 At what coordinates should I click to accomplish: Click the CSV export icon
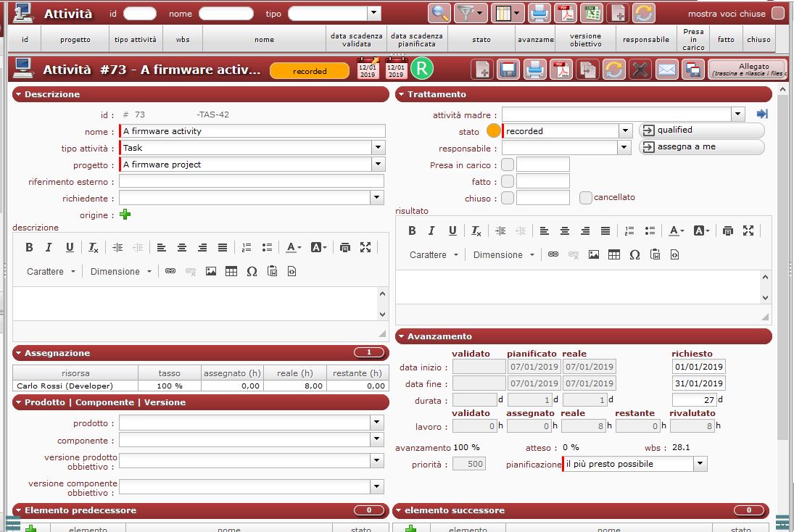(592, 13)
